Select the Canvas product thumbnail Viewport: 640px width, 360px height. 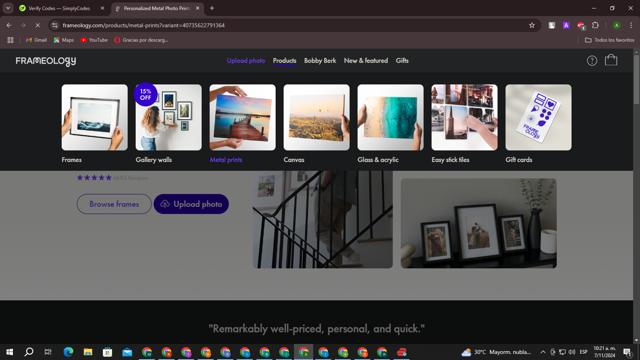tap(316, 117)
